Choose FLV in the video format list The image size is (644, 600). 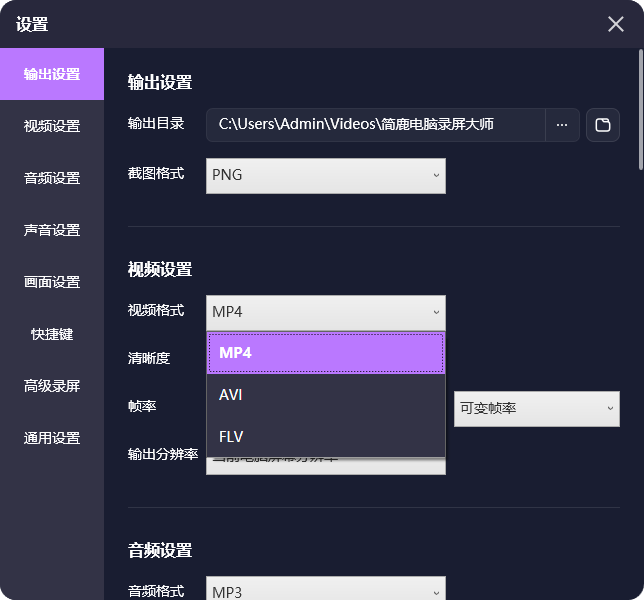(326, 437)
